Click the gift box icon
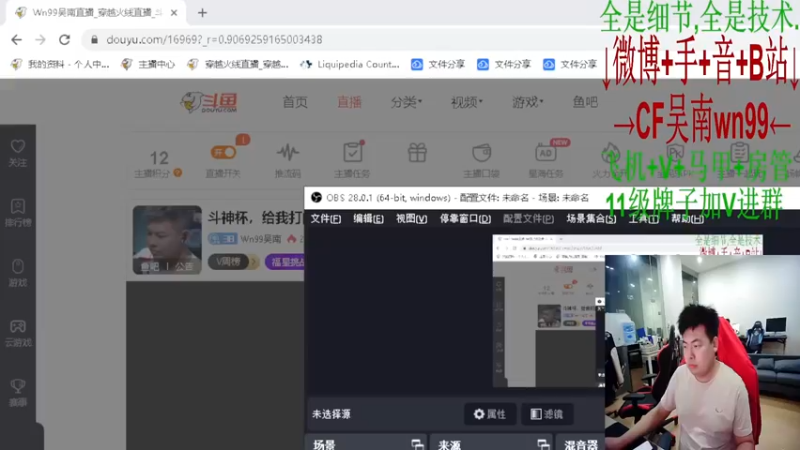Viewport: 800px width, 450px height. 417,153
